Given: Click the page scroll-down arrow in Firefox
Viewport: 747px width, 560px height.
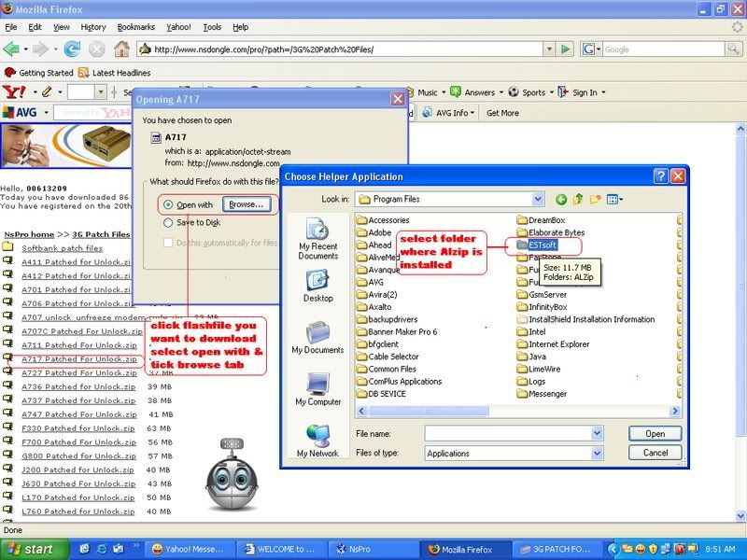Looking at the screenshot, I should click(740, 515).
